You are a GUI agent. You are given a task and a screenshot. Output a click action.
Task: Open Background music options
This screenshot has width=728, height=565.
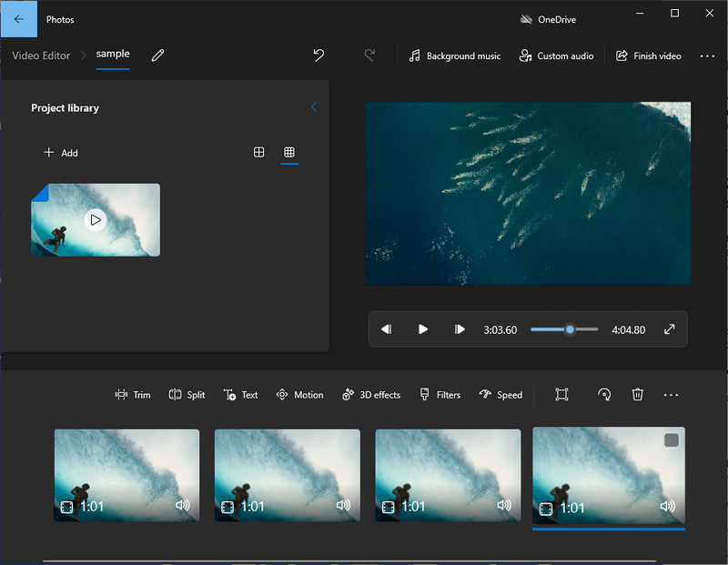454,56
